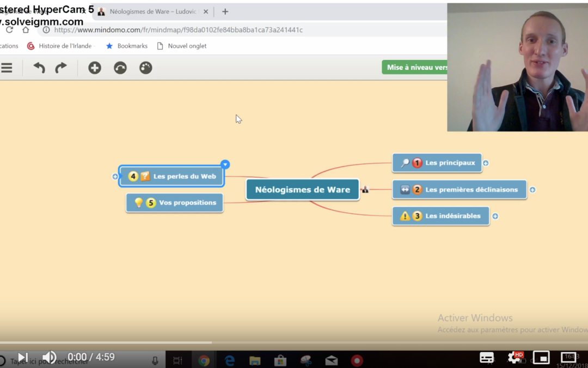Screen dimensions: 588x368
Task: Click yellow number 3 priority icon
Action: pos(417,216)
